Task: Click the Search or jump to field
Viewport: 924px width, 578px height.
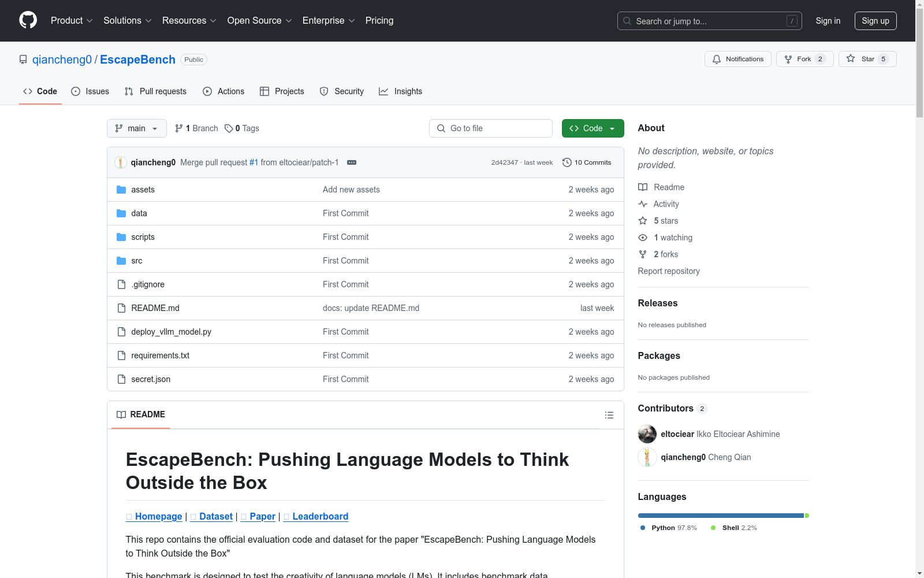Action: pyautogui.click(x=710, y=21)
